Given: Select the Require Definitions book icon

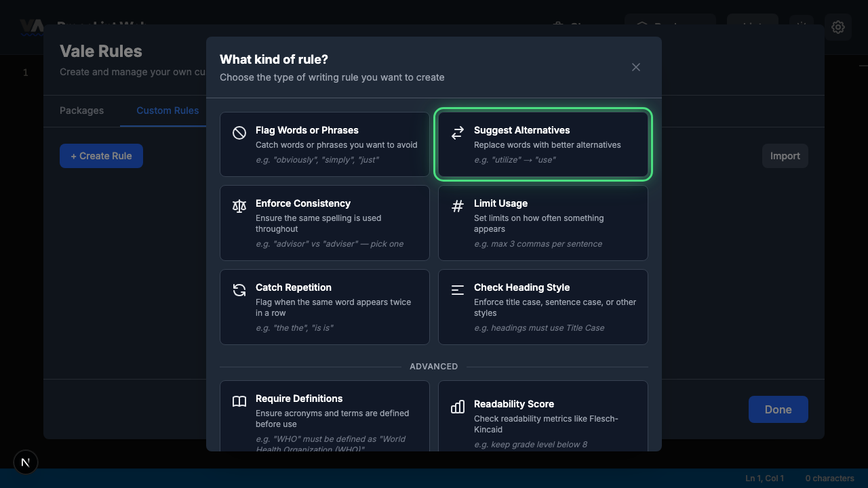Looking at the screenshot, I should point(239,401).
